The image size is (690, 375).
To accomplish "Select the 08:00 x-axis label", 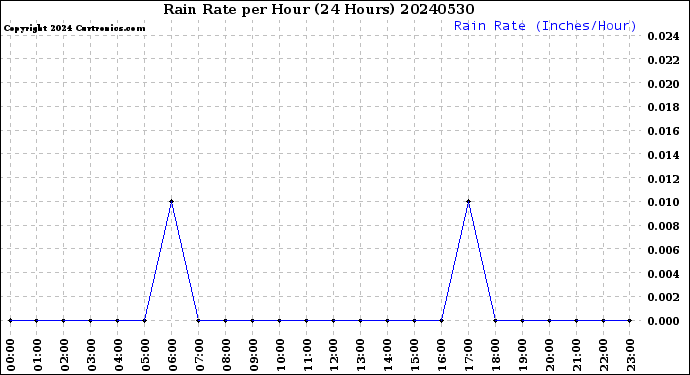I will pos(226,355).
